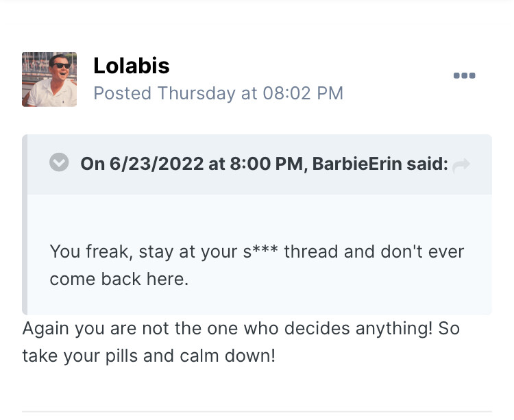Open the three-dot post options menu

coord(464,75)
